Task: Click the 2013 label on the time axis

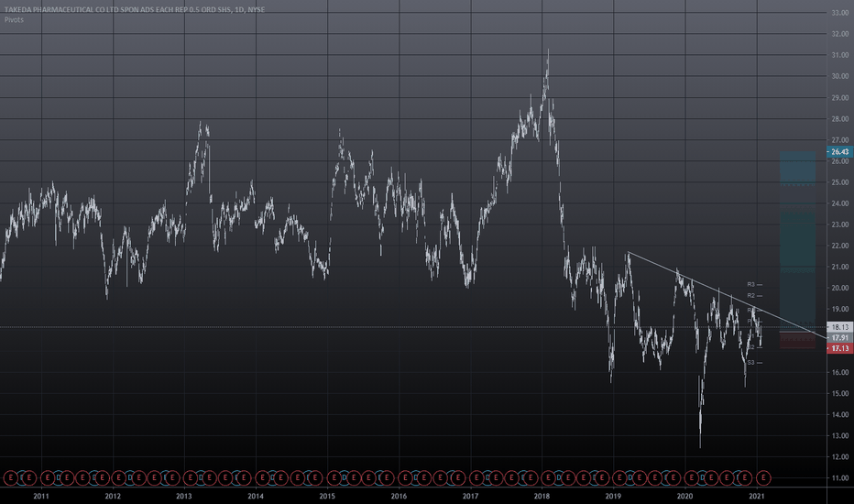Action: [x=184, y=496]
